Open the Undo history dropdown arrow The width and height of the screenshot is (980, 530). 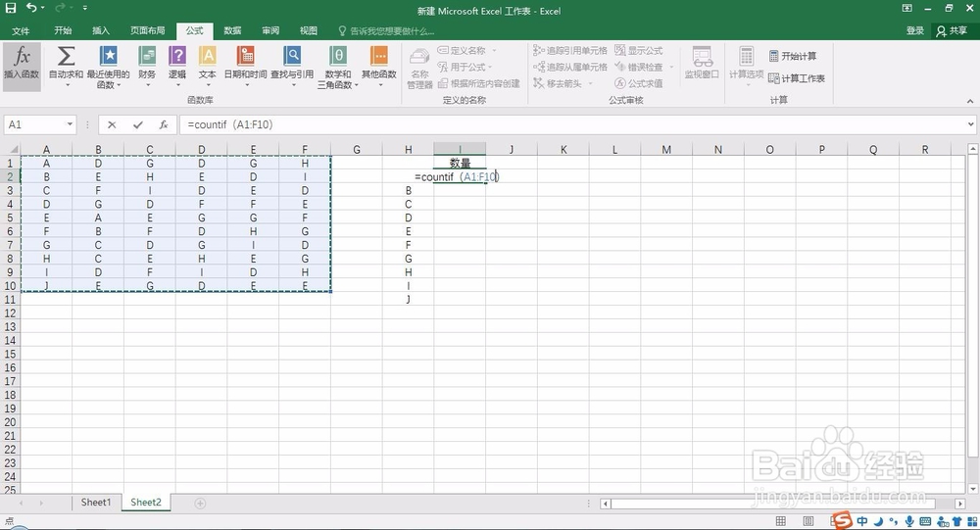tap(42, 8)
